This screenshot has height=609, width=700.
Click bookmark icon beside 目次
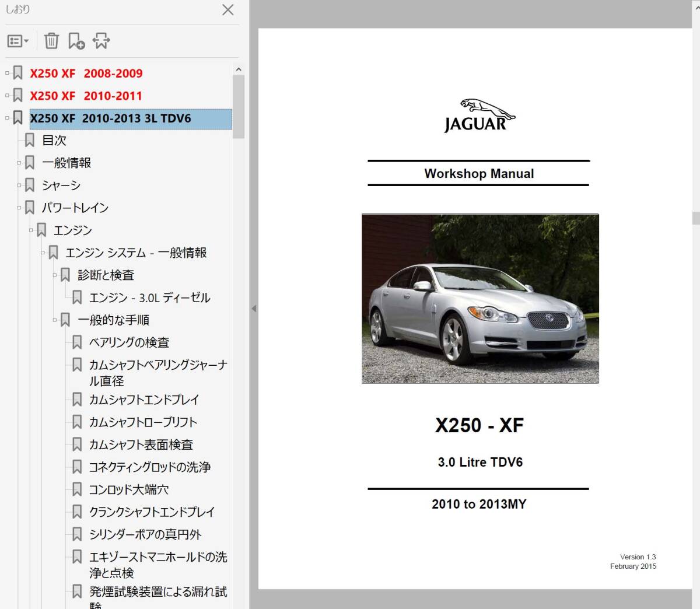(30, 140)
